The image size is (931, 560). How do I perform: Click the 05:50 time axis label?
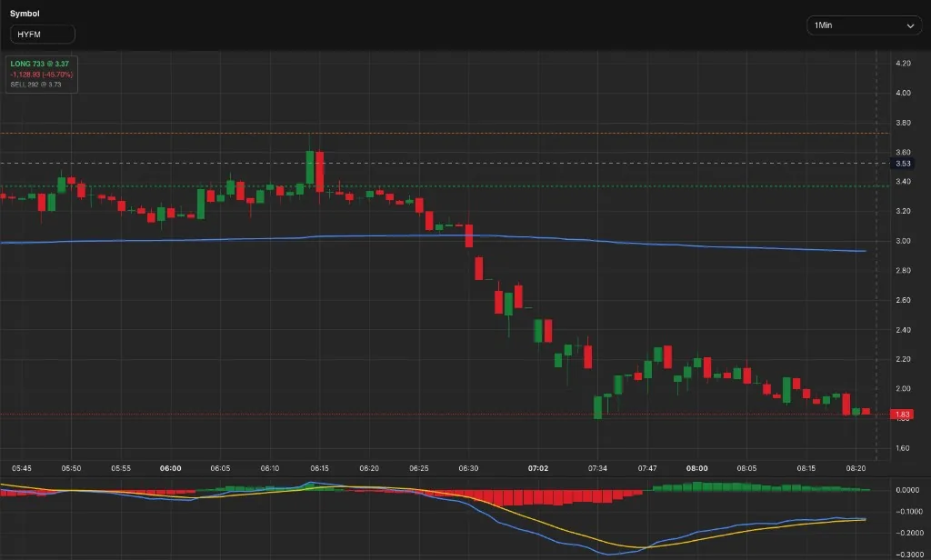[x=71, y=468]
